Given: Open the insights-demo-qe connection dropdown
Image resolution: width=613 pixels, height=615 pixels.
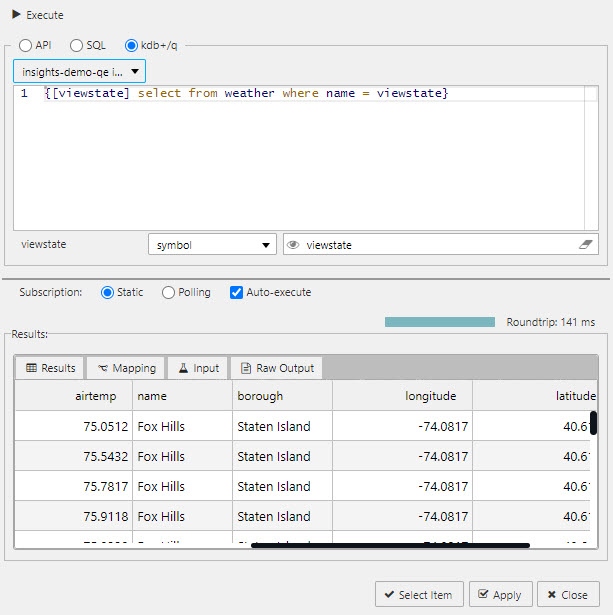Looking at the screenshot, I should pyautogui.click(x=80, y=72).
